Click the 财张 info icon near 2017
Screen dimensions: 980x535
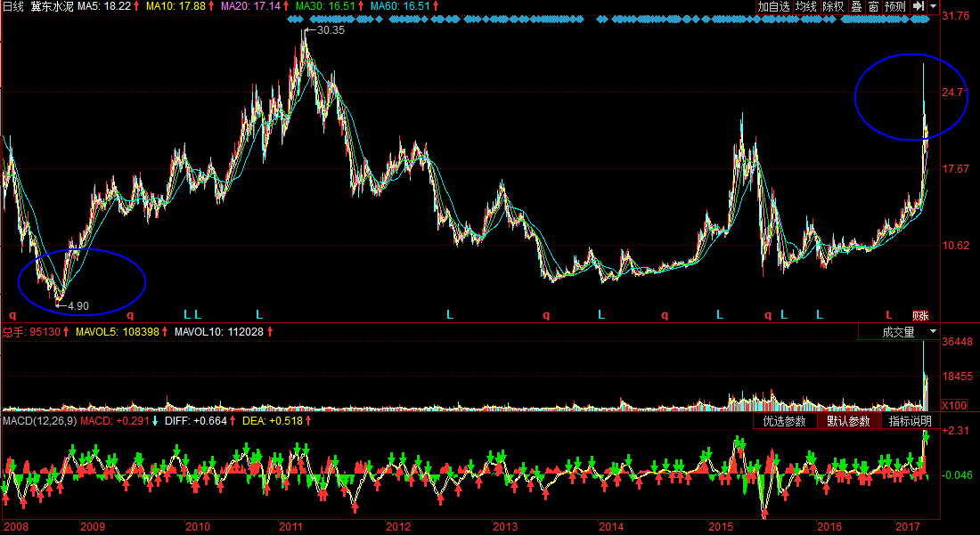coord(920,315)
